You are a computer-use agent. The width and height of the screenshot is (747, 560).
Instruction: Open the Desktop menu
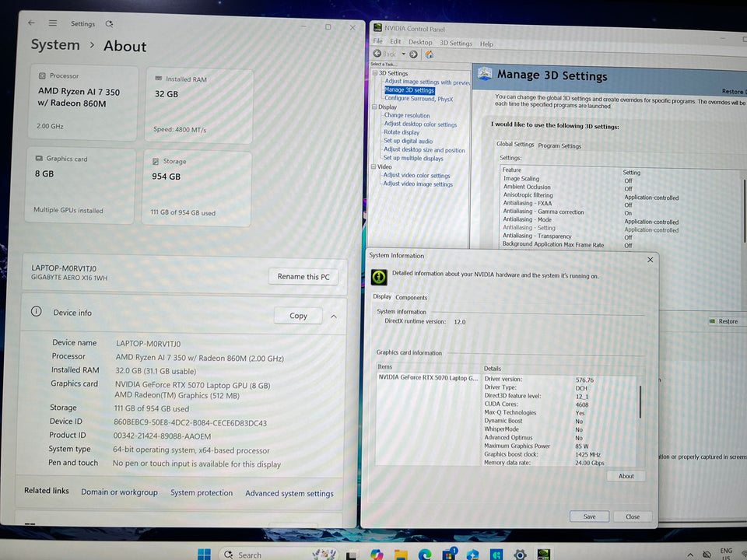tap(420, 42)
